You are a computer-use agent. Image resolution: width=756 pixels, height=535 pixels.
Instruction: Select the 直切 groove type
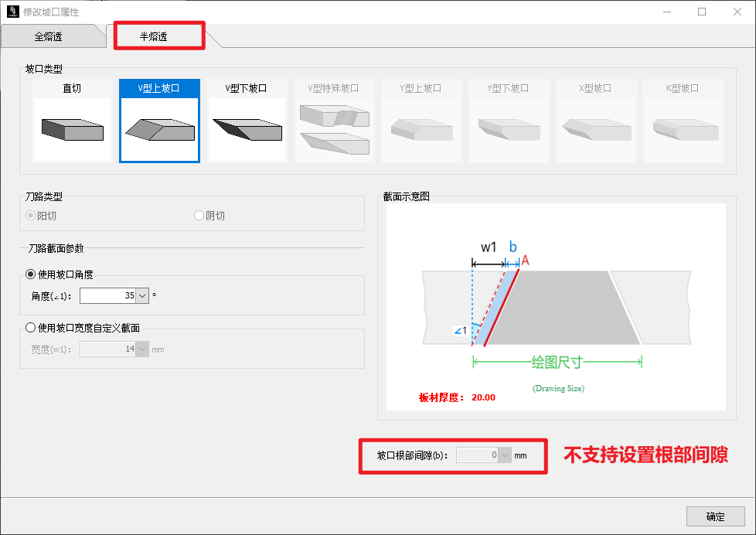(73, 121)
